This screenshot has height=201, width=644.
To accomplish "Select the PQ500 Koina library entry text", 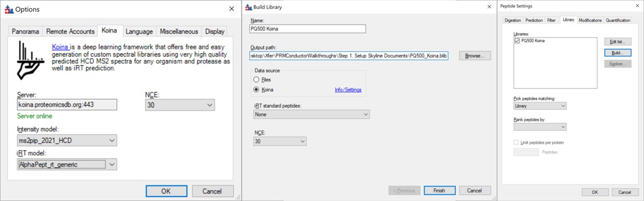I will pos(532,41).
